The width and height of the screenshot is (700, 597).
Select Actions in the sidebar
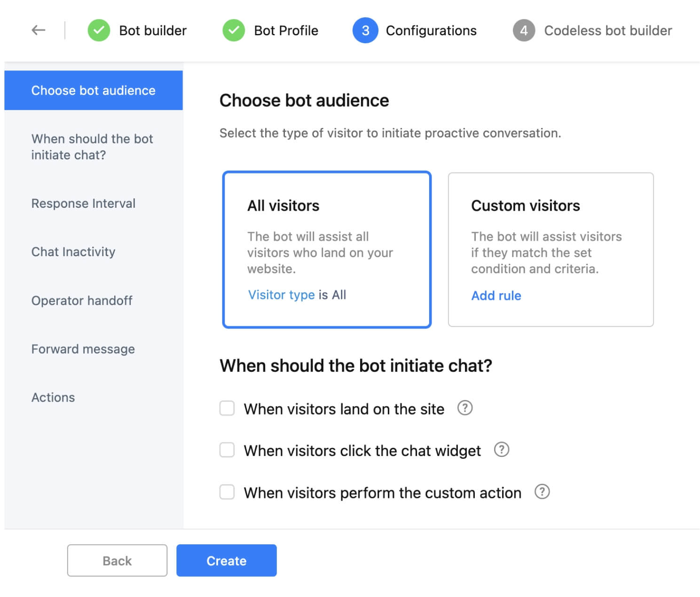[x=53, y=398]
